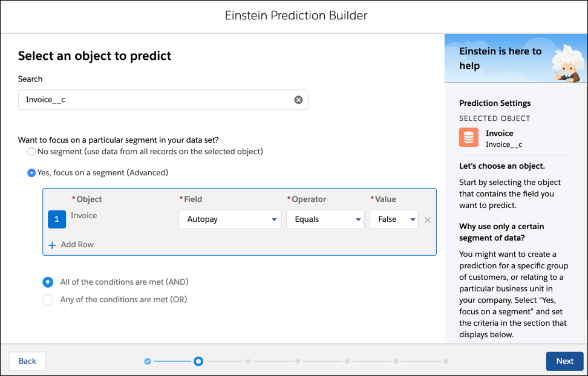Viewport: 588px width, 376px height.
Task: Click the plus icon beside Add Row
Action: (x=52, y=245)
